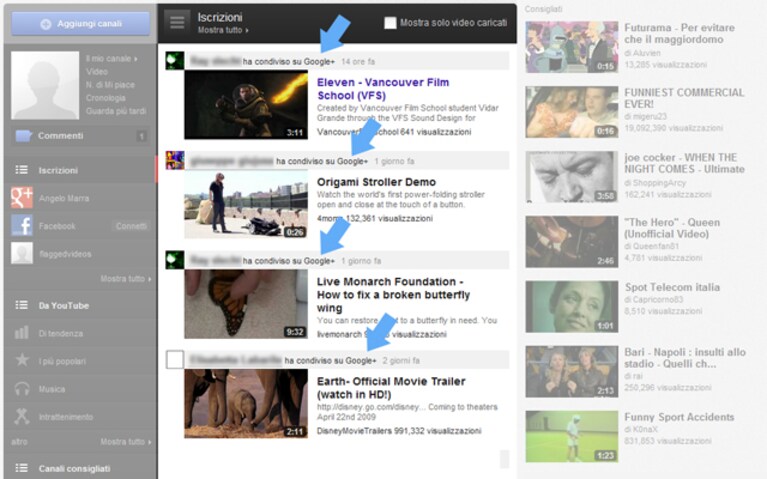The height and width of the screenshot is (479, 767).
Task: Open Live Monarch Foundation title link
Action: point(393,295)
